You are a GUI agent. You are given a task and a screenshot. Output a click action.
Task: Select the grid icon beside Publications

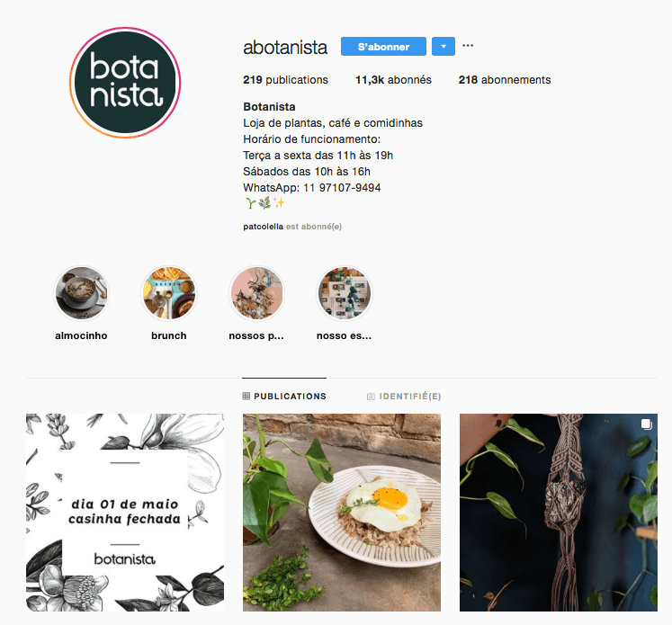tap(246, 397)
